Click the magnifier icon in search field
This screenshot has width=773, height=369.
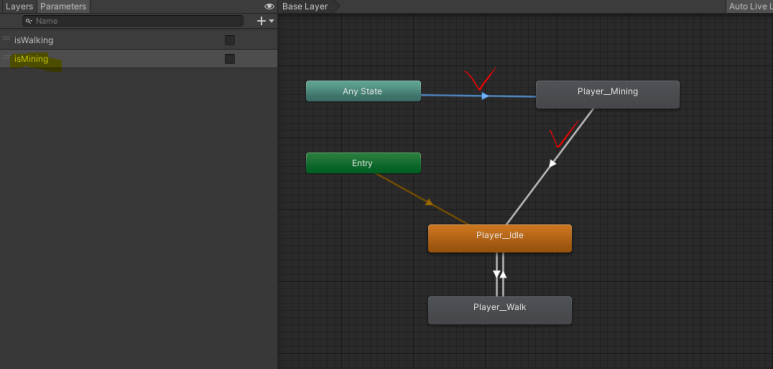coord(29,21)
